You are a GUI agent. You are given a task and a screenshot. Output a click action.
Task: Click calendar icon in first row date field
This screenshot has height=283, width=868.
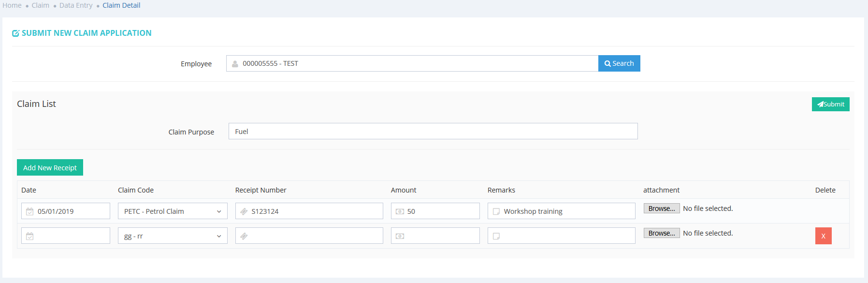[x=30, y=211]
